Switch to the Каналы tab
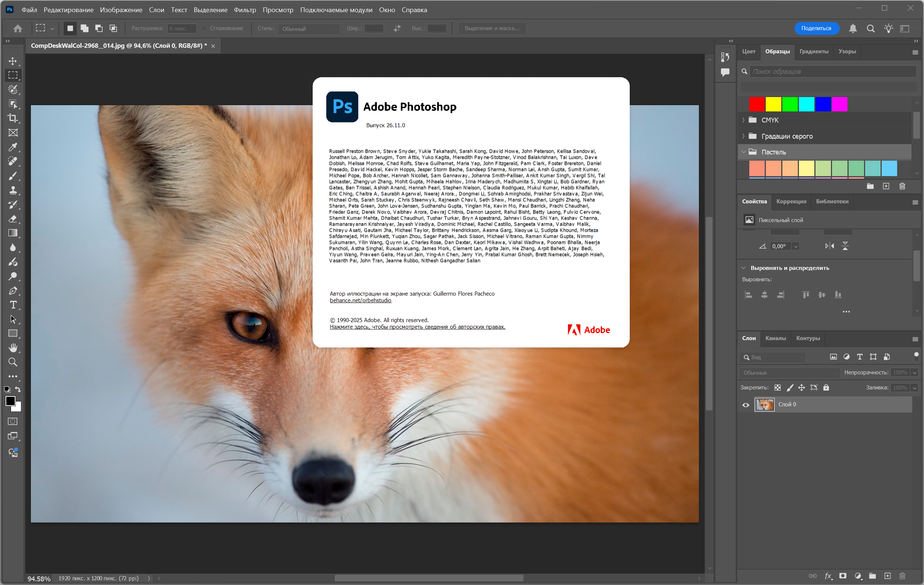The height and width of the screenshot is (585, 924). click(775, 338)
